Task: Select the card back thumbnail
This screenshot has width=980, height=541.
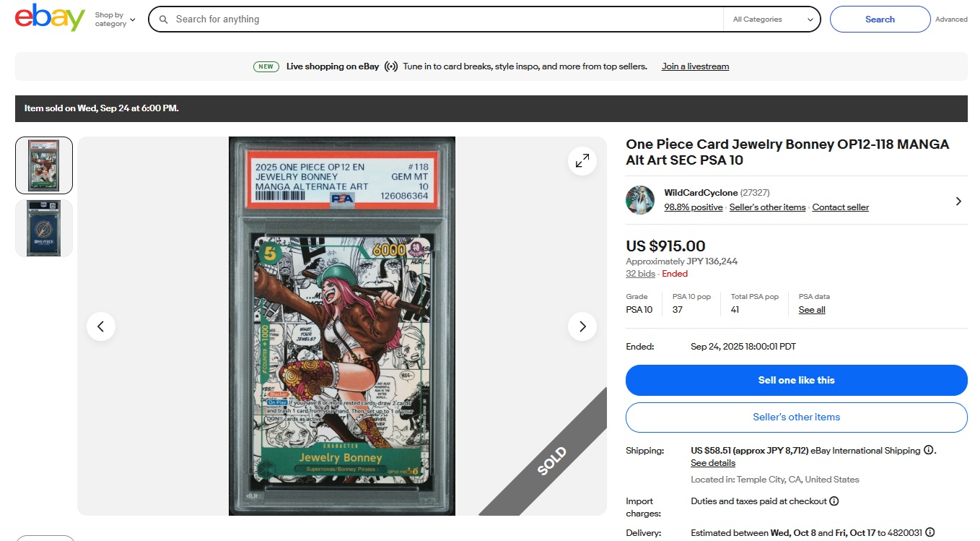Action: [44, 228]
